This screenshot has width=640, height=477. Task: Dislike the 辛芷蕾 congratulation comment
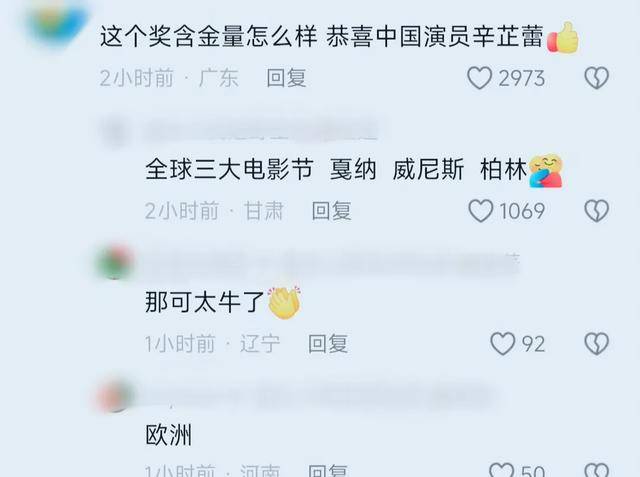596,78
